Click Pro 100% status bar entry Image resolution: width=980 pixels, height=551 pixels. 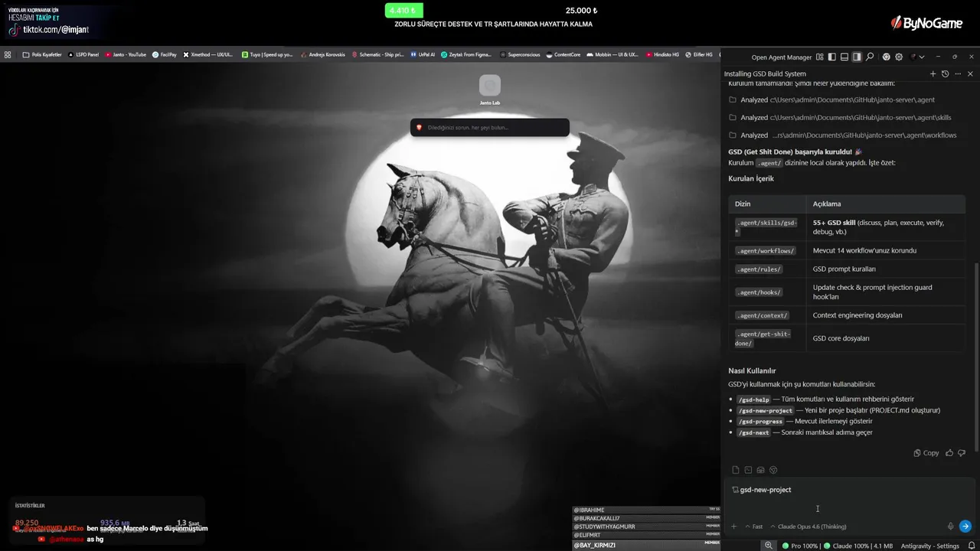(x=800, y=546)
